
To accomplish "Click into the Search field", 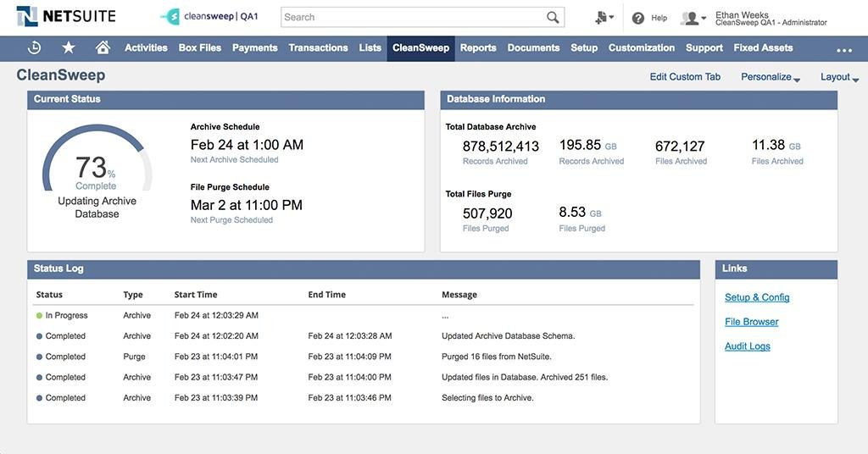I will [x=422, y=17].
